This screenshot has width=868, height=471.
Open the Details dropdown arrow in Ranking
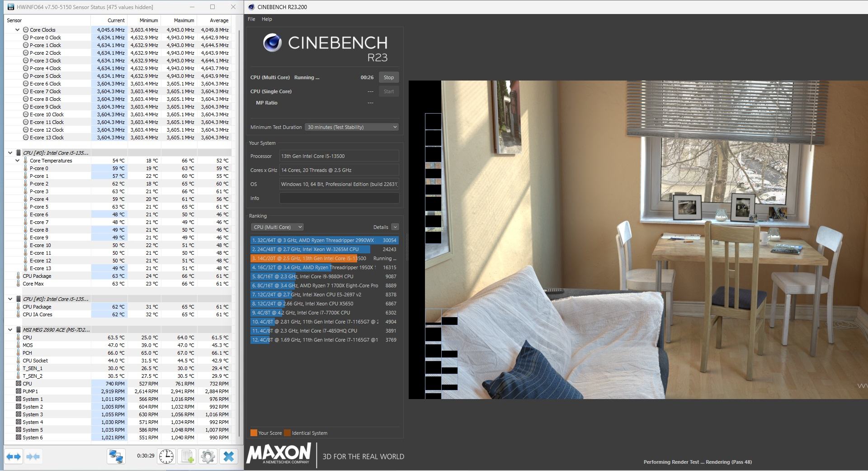(x=395, y=227)
